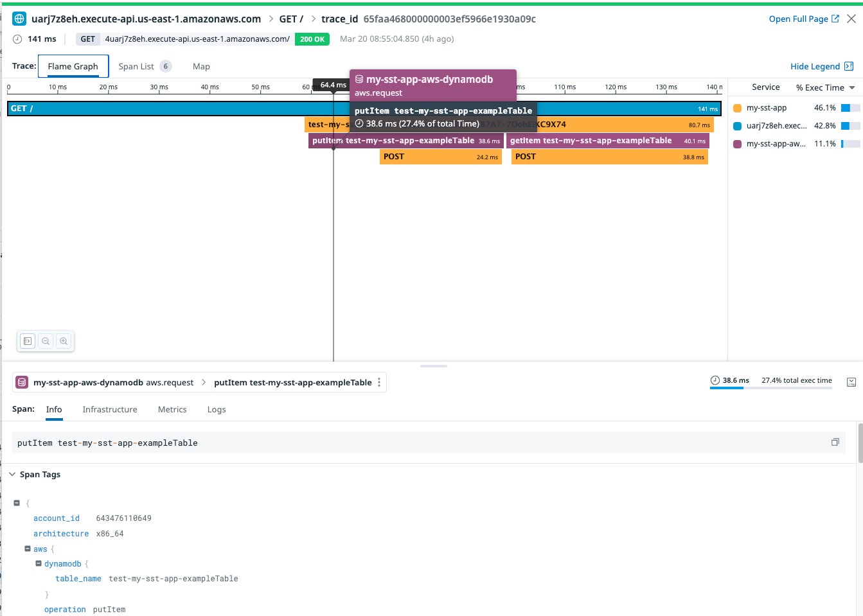Viewport: 863px width, 616px height.
Task: Open the Logs span tab
Action: (217, 409)
